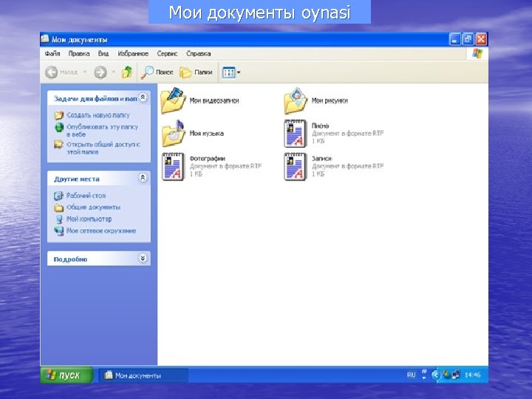
Task: Open the Файл menu
Action: point(52,54)
